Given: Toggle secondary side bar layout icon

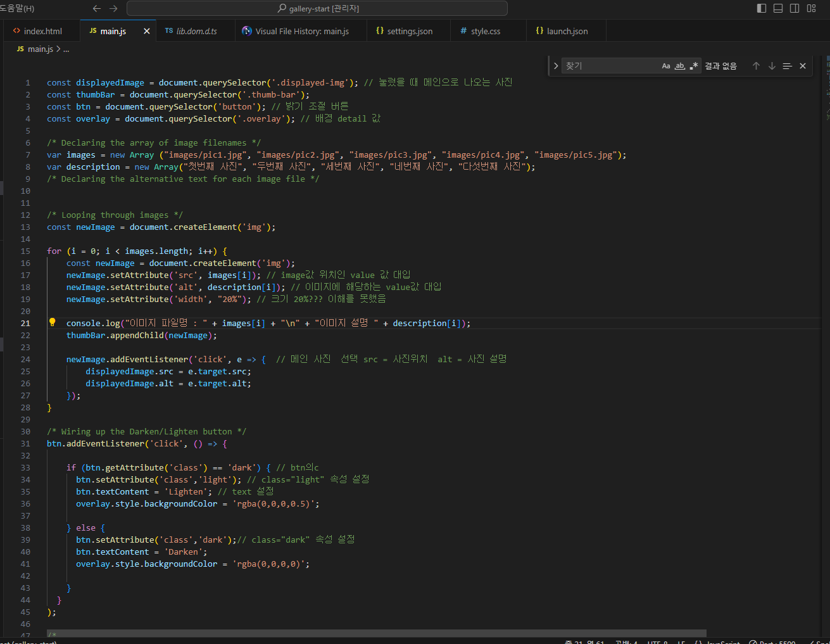Looking at the screenshot, I should [x=795, y=8].
